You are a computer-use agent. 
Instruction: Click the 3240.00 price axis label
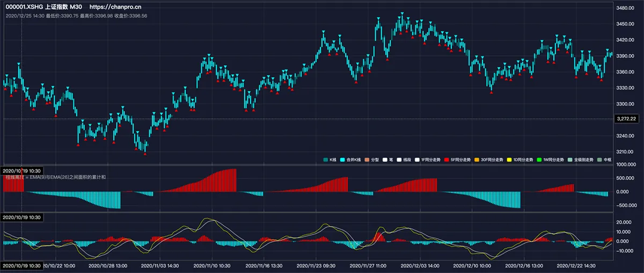tap(626, 135)
